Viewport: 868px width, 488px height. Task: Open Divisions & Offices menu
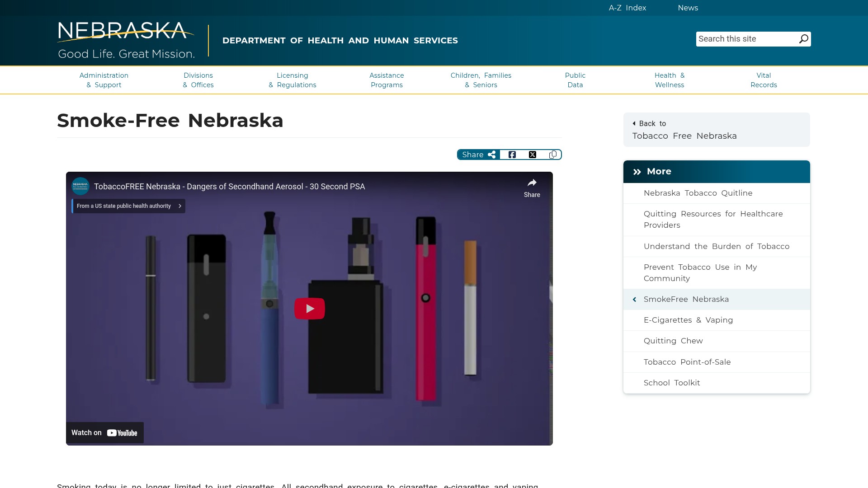click(x=198, y=80)
